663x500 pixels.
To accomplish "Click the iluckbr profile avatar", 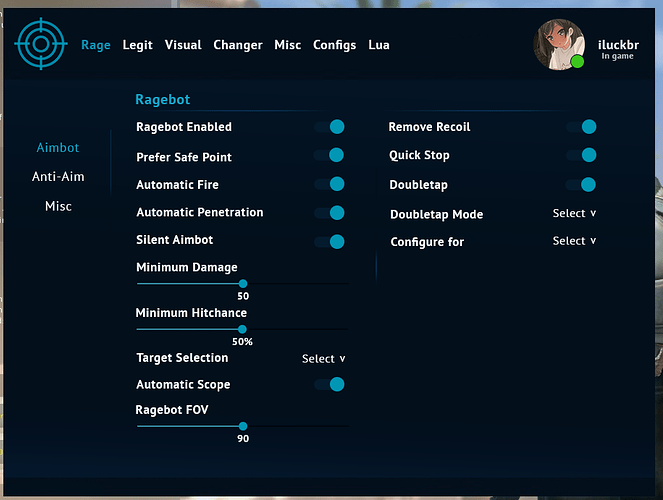I will [x=559, y=44].
